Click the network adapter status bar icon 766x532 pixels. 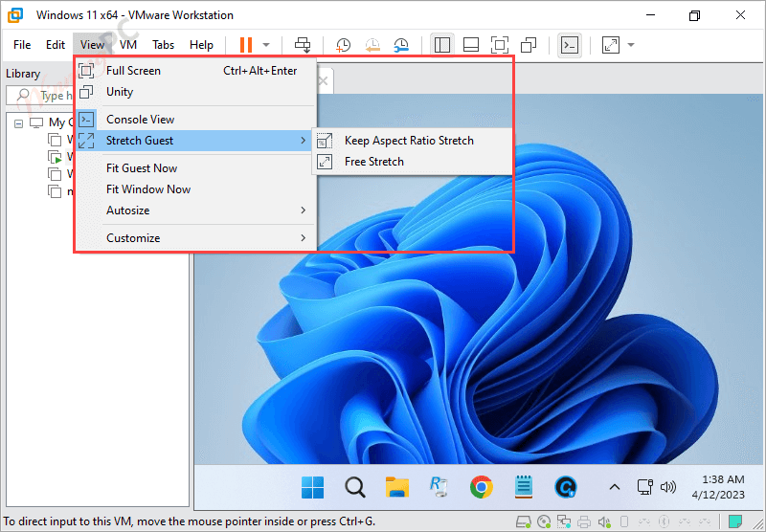click(564, 521)
